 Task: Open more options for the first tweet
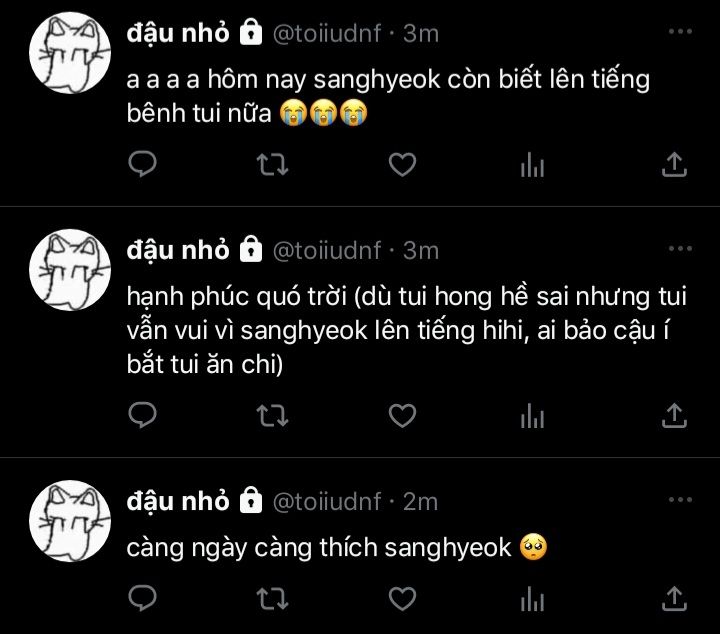pyautogui.click(x=680, y=31)
